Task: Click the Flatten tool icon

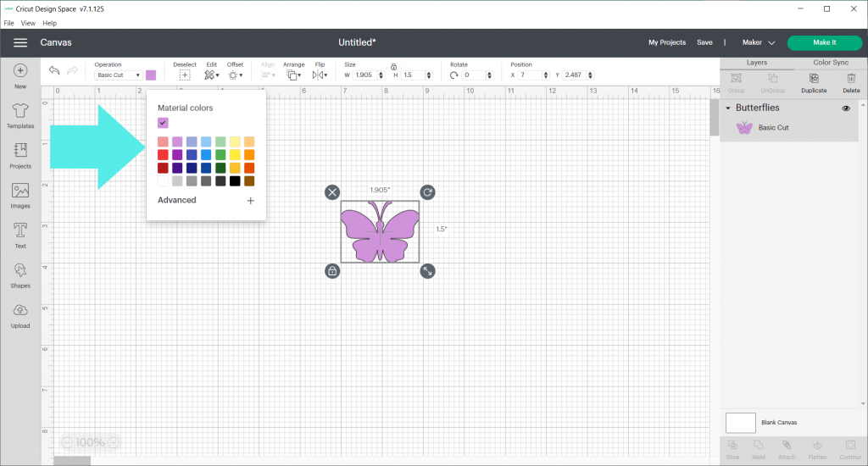Action: 818,445
